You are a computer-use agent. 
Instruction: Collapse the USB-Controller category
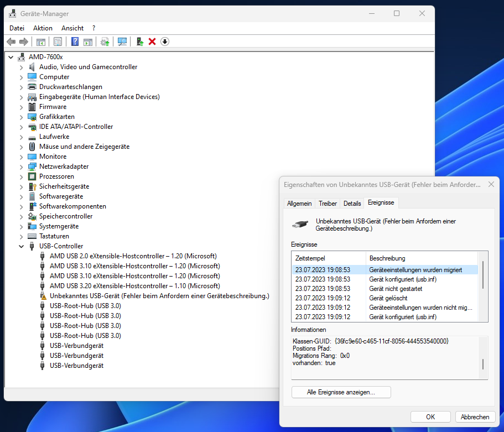point(21,247)
